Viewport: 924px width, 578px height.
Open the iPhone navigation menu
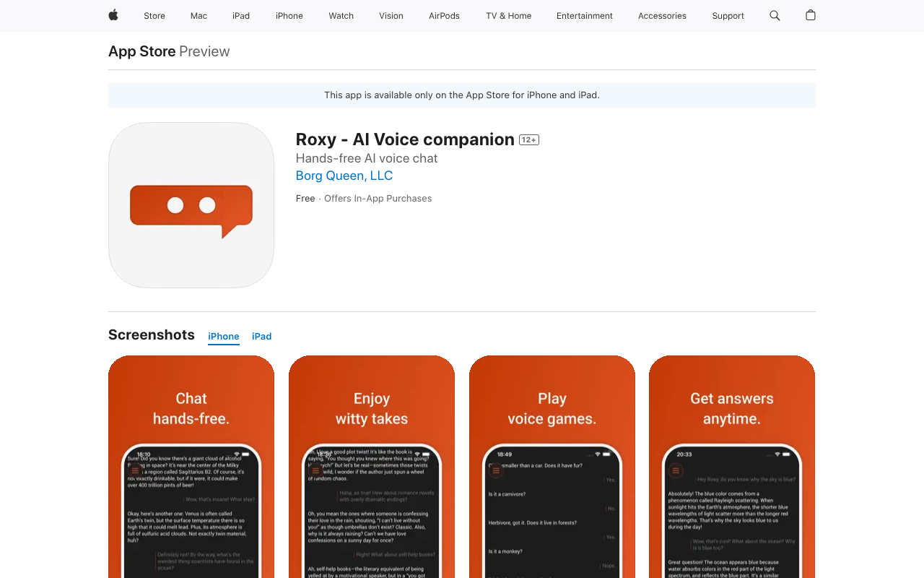click(289, 16)
